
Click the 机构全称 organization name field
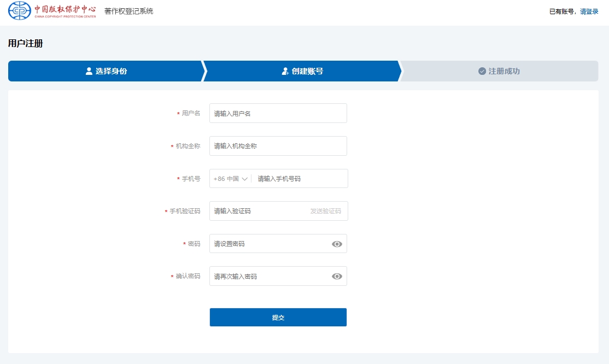tap(278, 146)
